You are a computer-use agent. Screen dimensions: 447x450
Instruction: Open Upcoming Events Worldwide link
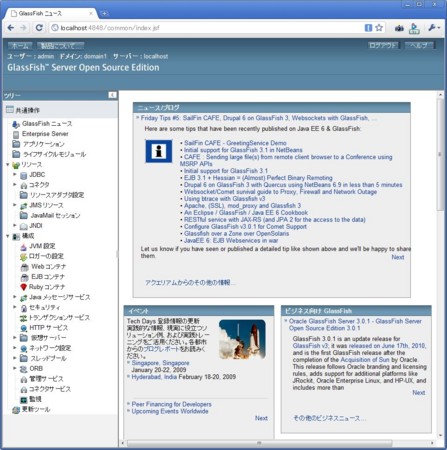coord(170,411)
